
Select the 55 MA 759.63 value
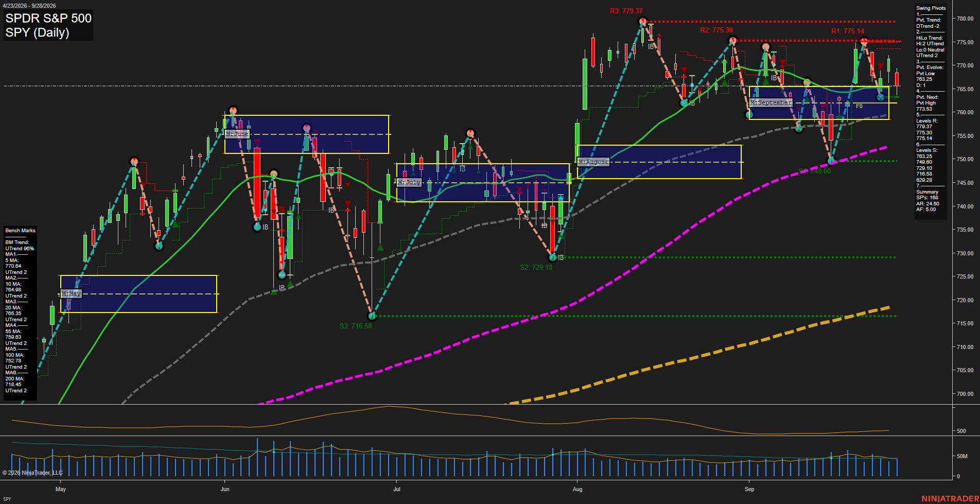(13, 334)
